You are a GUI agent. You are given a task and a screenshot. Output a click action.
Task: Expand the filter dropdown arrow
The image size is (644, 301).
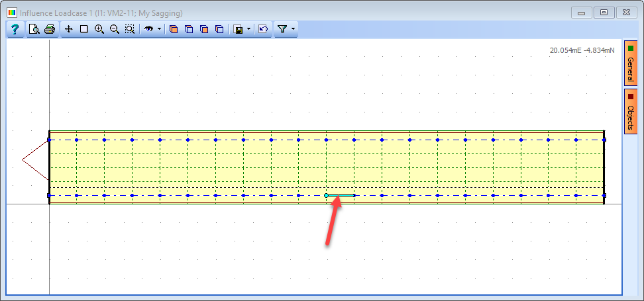coord(293,30)
